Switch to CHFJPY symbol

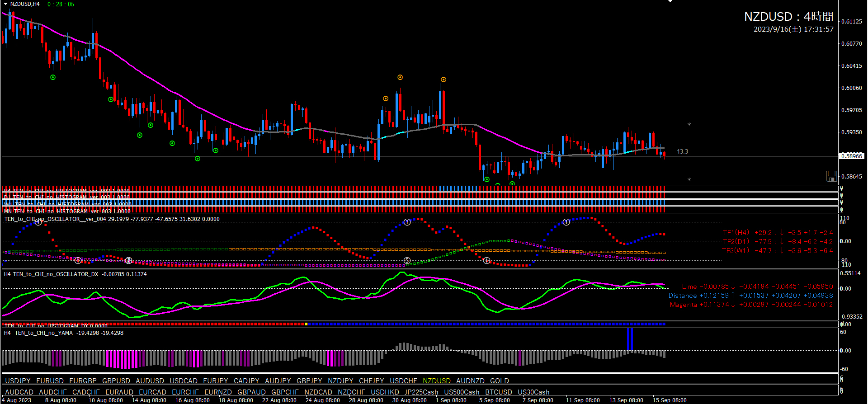coord(372,381)
